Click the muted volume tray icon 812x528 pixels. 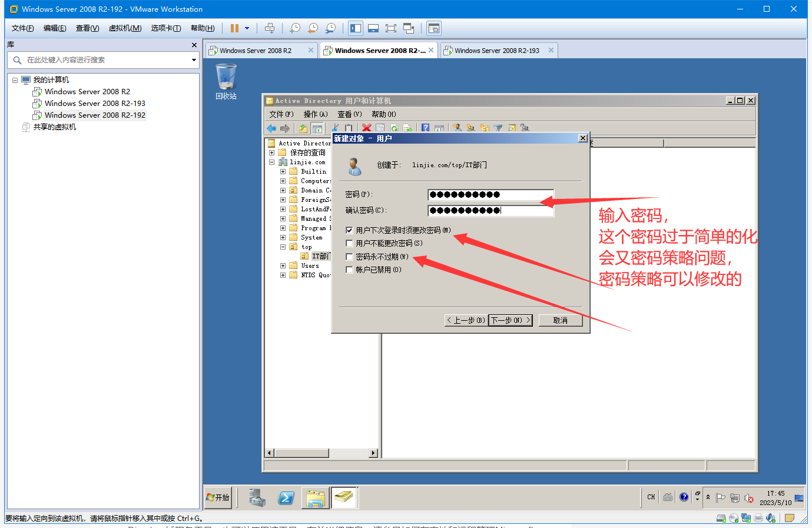[749, 498]
